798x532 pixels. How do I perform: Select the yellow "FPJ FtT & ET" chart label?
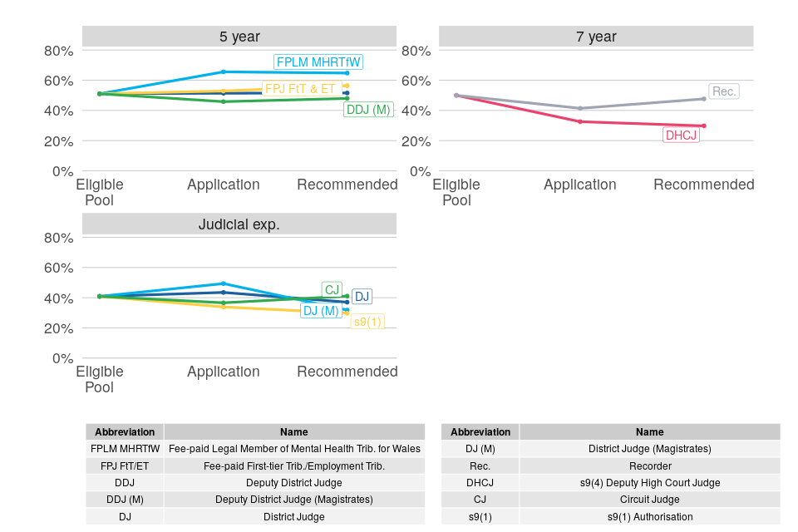(x=300, y=89)
